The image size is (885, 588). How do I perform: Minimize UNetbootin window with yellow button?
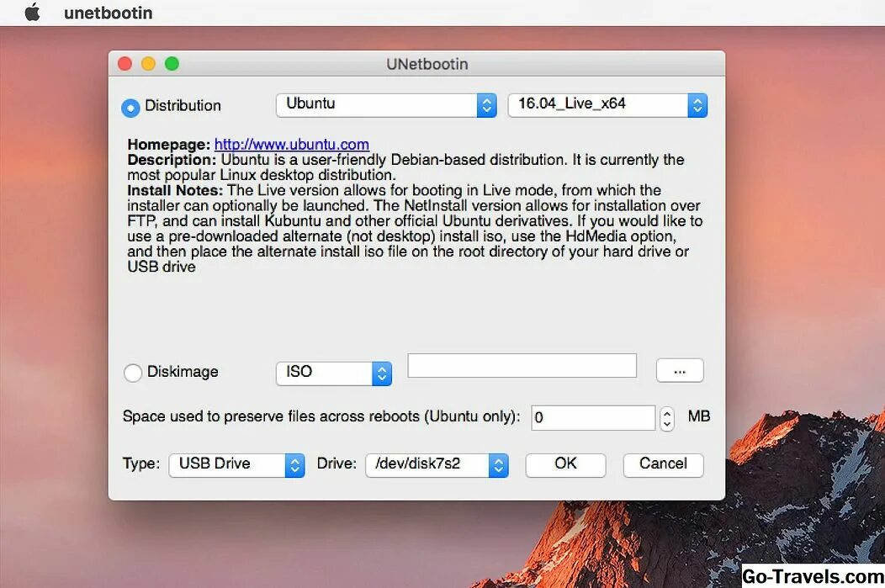click(x=148, y=64)
